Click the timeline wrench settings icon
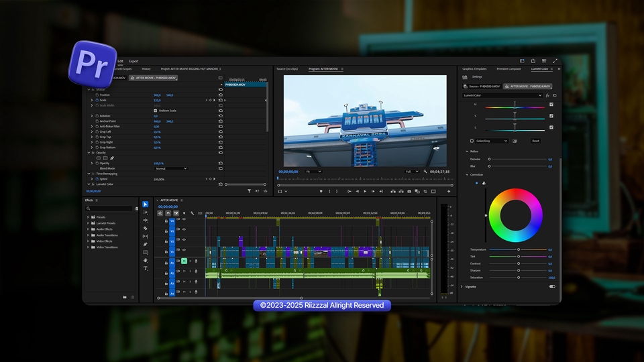This screenshot has width=644, height=362. click(193, 213)
